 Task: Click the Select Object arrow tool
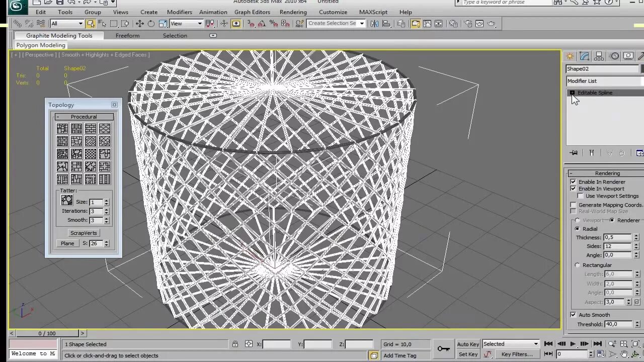point(91,24)
